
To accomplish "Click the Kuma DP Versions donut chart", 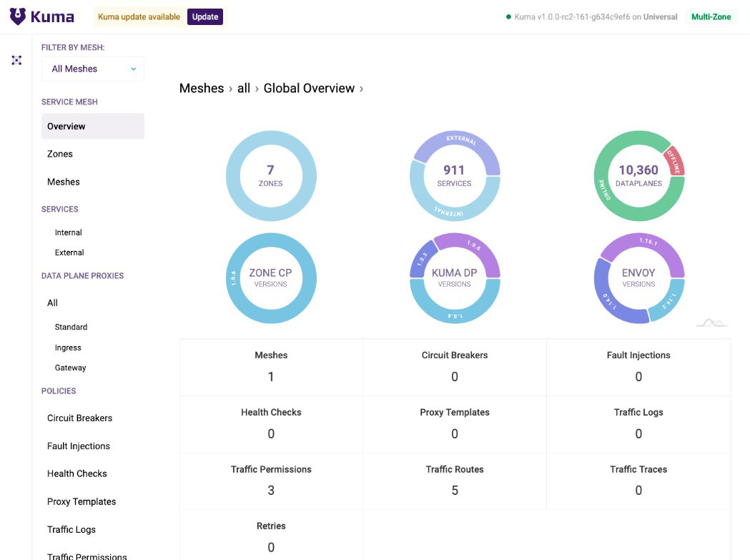I will [455, 278].
